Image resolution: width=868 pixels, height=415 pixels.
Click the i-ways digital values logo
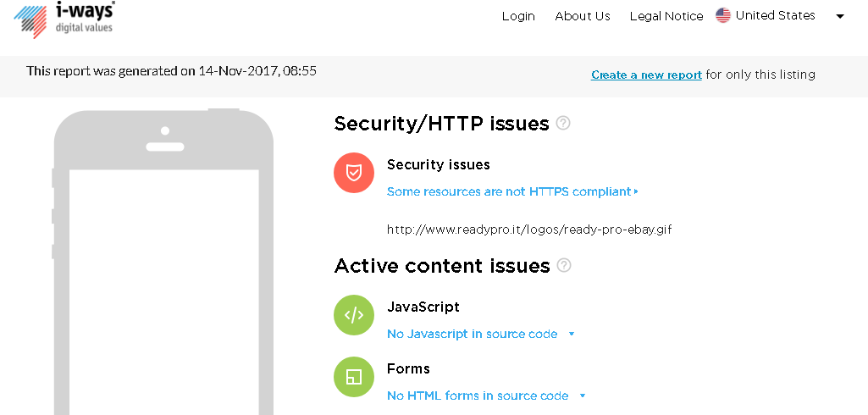(64, 19)
